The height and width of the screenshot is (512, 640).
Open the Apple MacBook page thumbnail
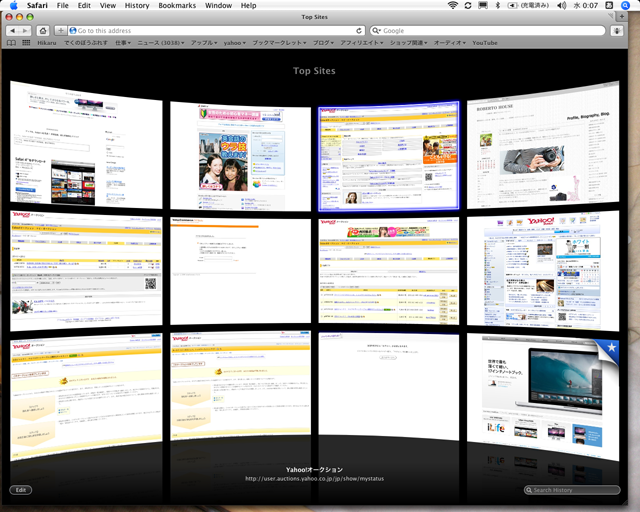543,397
